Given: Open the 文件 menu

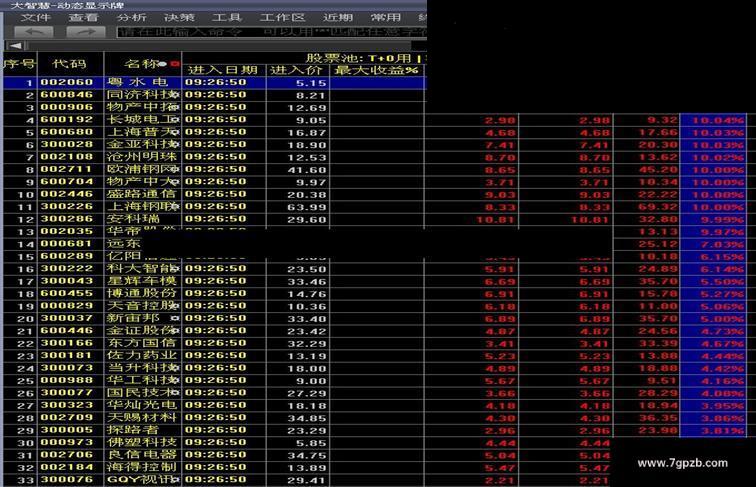Looking at the screenshot, I should tap(36, 18).
